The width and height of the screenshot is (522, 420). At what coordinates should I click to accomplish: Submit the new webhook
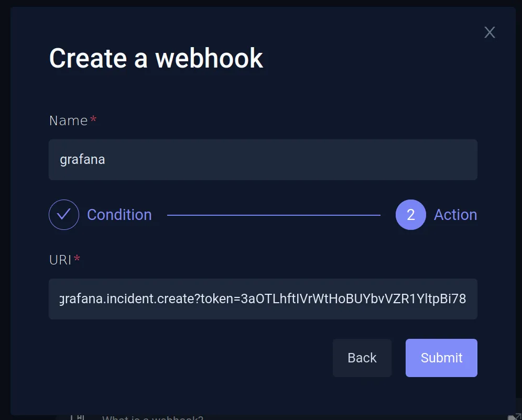pos(441,358)
